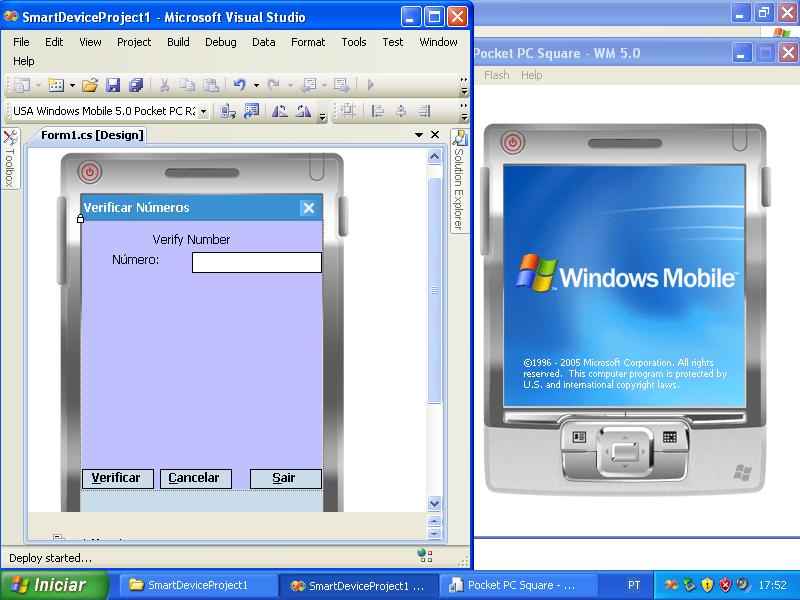Click the Align to Grid layout icon
The width and height of the screenshot is (800, 600).
coord(348,111)
